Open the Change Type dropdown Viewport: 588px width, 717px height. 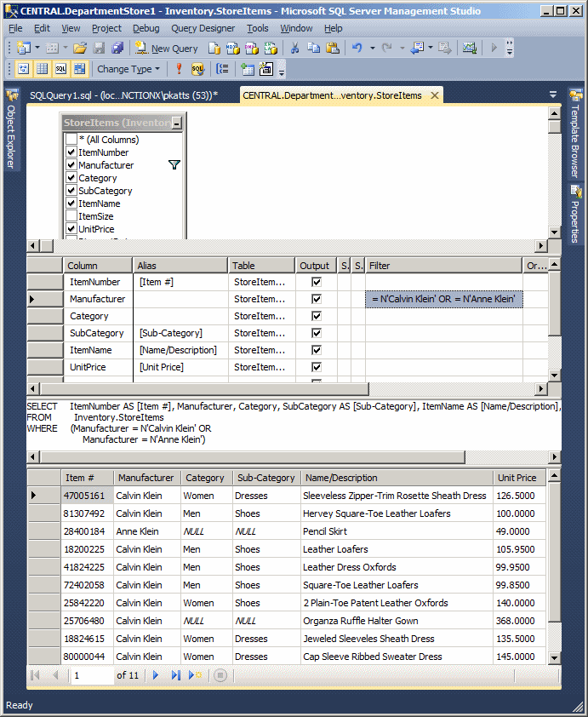point(128,69)
